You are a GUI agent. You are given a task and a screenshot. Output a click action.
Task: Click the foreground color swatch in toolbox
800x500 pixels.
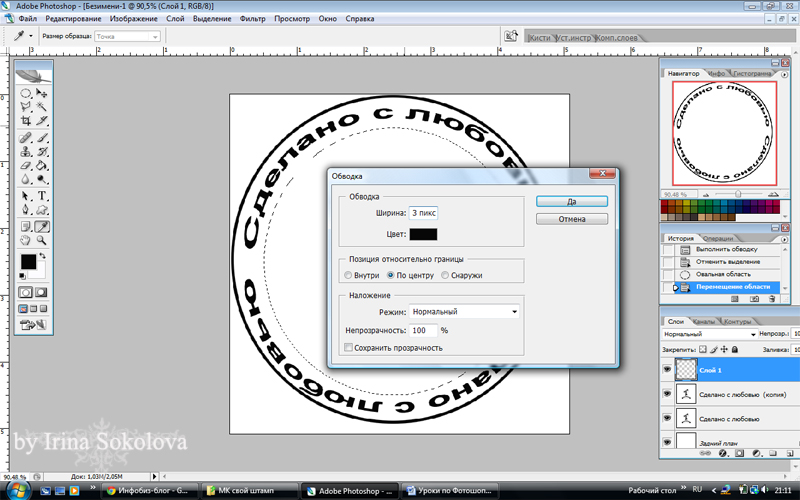[x=28, y=262]
